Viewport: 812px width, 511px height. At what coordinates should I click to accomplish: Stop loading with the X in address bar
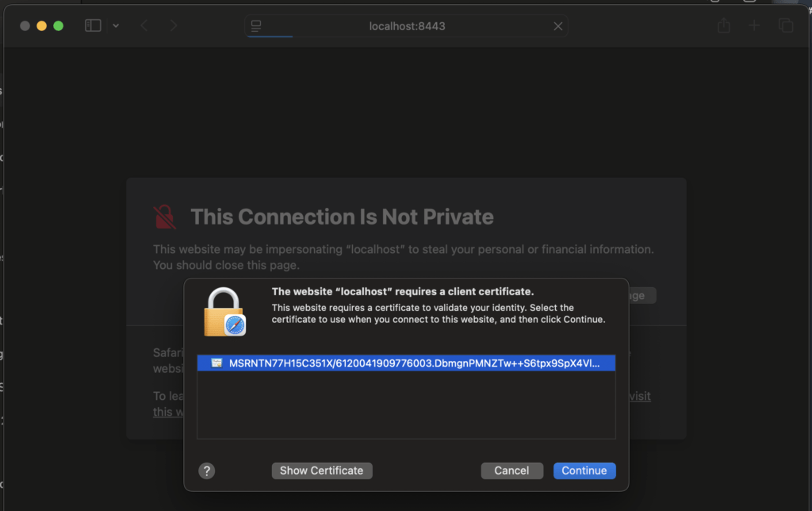click(x=557, y=26)
